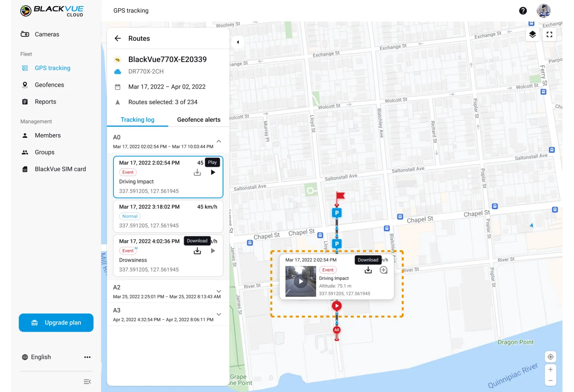Download the Driving Impact event video in list
The width and height of the screenshot is (574, 392).
pos(197,172)
